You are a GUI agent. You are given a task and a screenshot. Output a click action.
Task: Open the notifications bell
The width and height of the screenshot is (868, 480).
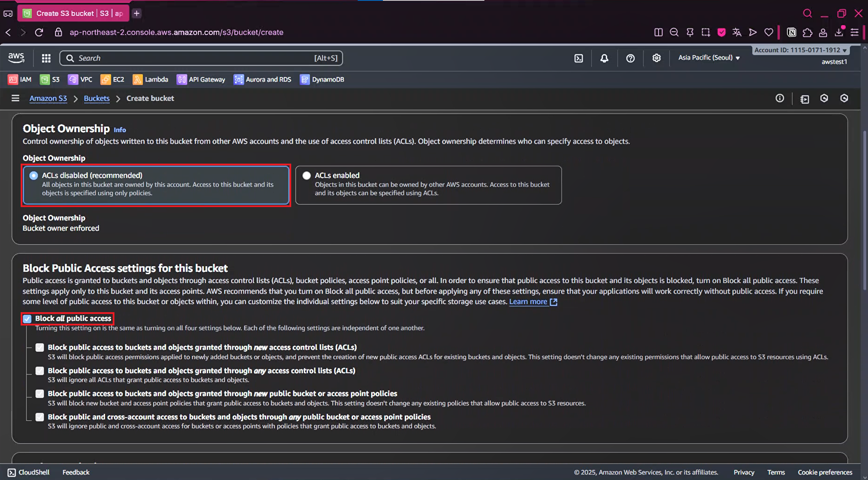tap(604, 58)
